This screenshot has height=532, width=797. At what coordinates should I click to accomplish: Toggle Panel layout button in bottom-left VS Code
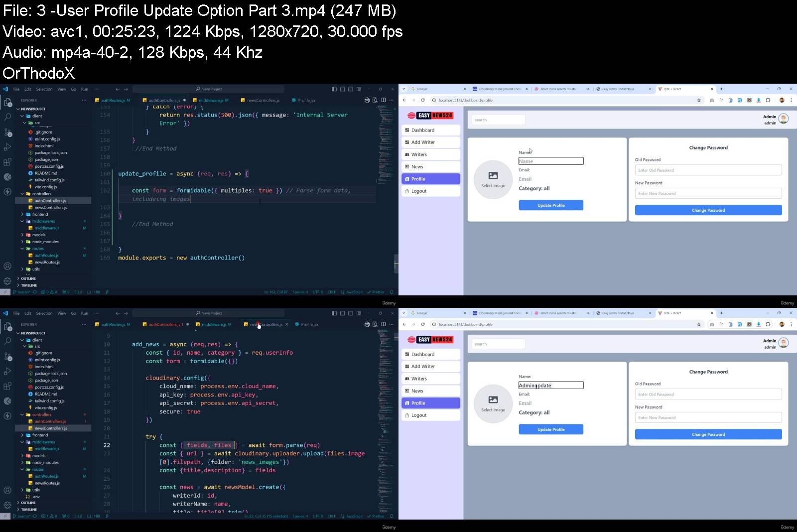click(x=342, y=313)
